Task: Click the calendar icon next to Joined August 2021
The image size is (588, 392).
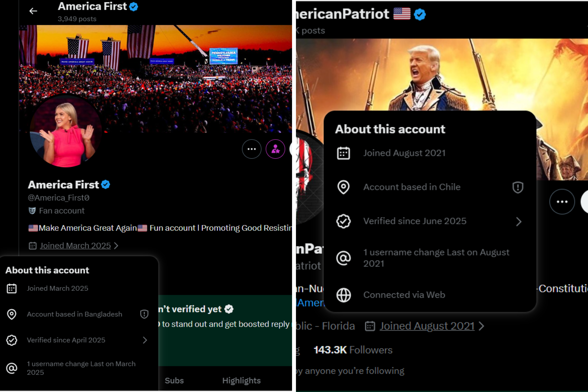Action: [344, 153]
